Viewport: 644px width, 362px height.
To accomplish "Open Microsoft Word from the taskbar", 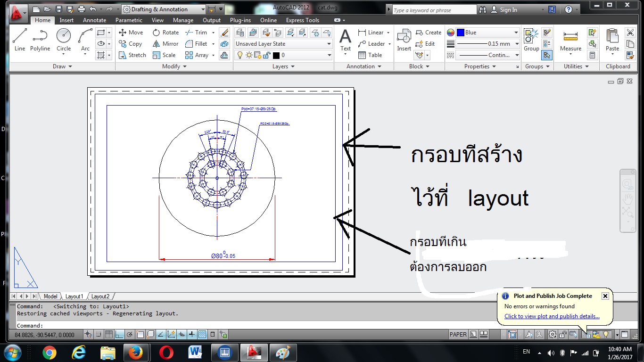I will [x=195, y=353].
